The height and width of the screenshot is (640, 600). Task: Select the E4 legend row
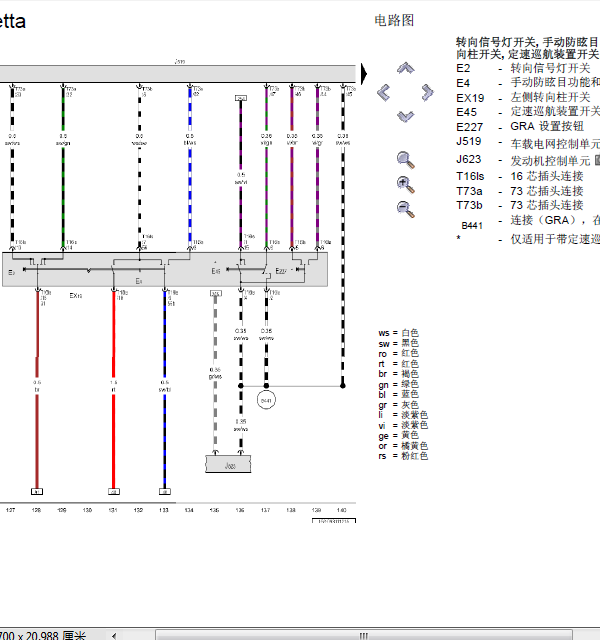(x=528, y=83)
